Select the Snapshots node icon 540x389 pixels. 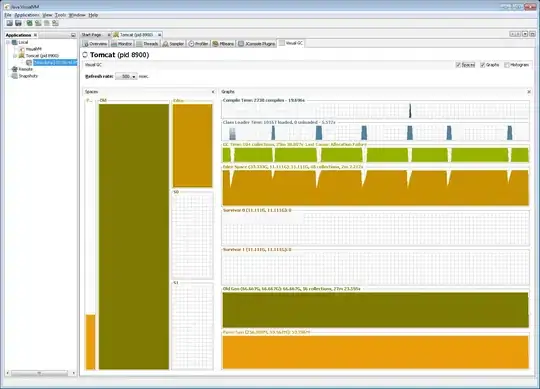tap(14, 76)
